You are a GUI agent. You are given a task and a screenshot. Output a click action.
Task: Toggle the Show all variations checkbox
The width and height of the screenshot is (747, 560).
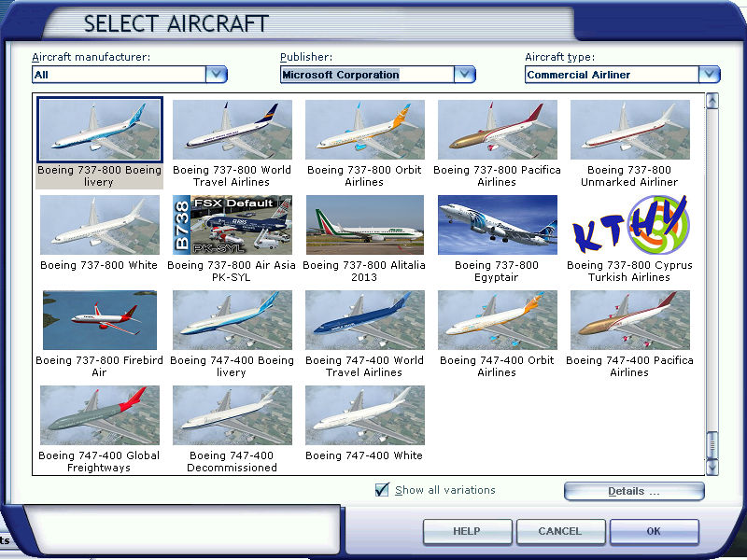382,489
